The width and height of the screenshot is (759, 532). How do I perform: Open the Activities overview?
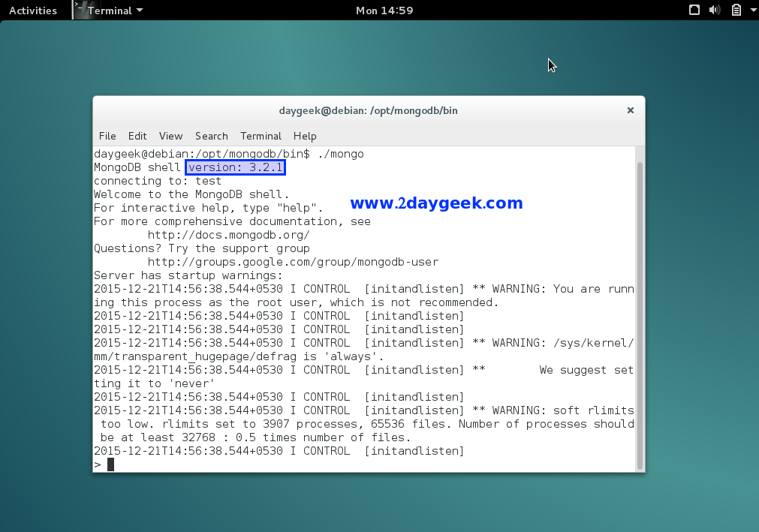pyautogui.click(x=33, y=11)
